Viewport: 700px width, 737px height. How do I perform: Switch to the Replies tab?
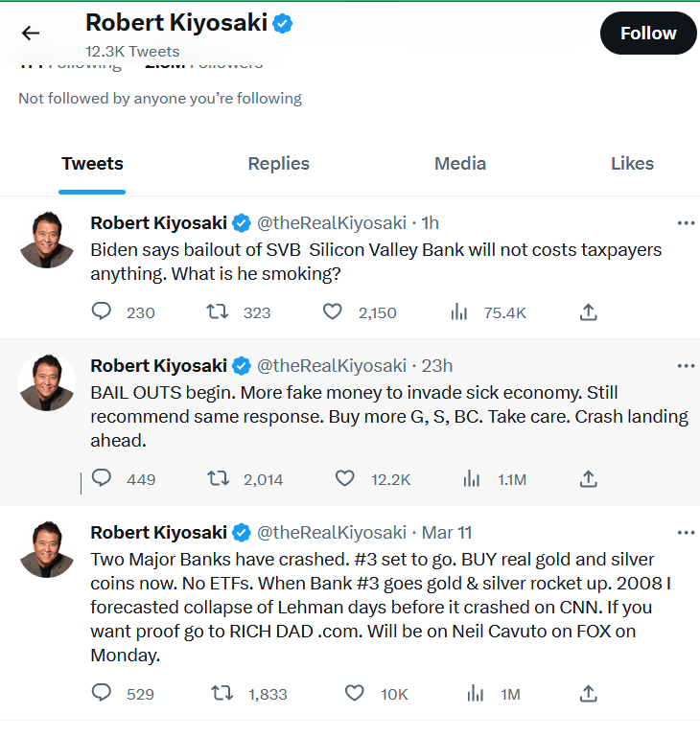click(278, 164)
